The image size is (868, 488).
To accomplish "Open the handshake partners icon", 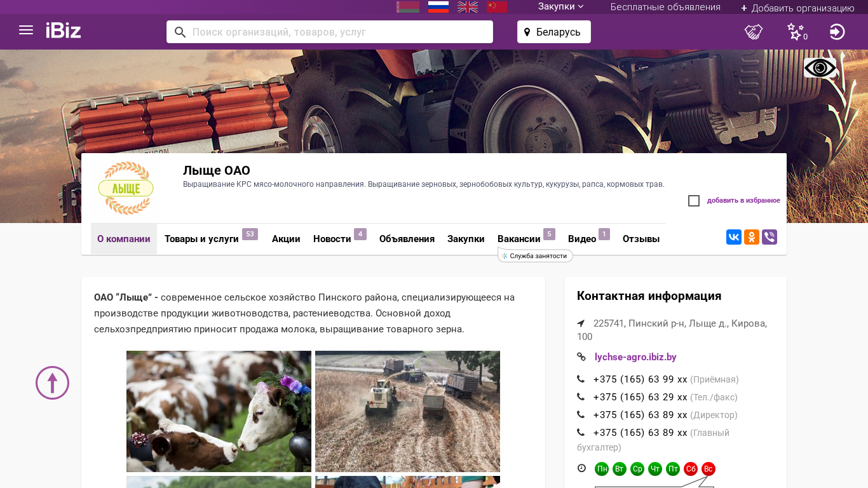I will 754,32.
